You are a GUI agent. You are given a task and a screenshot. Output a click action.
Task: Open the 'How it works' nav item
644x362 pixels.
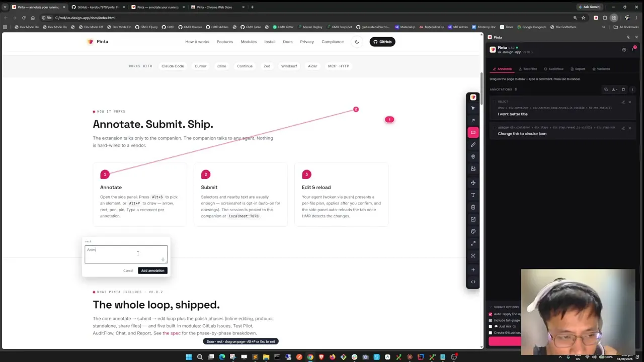pyautogui.click(x=197, y=42)
